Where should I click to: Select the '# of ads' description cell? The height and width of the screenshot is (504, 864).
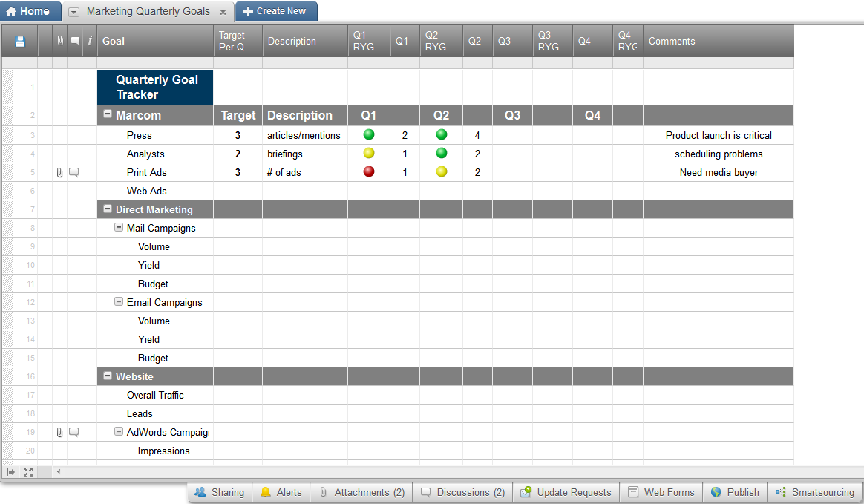305,172
